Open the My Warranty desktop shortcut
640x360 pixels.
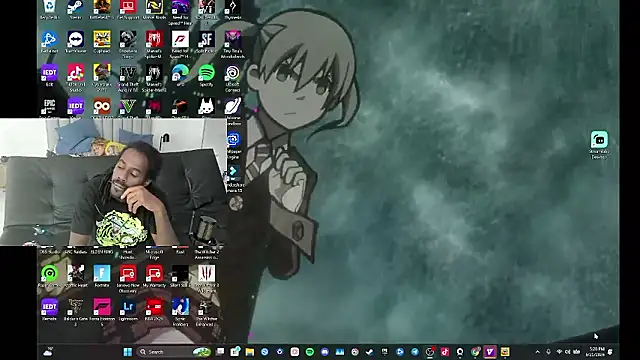[154, 276]
